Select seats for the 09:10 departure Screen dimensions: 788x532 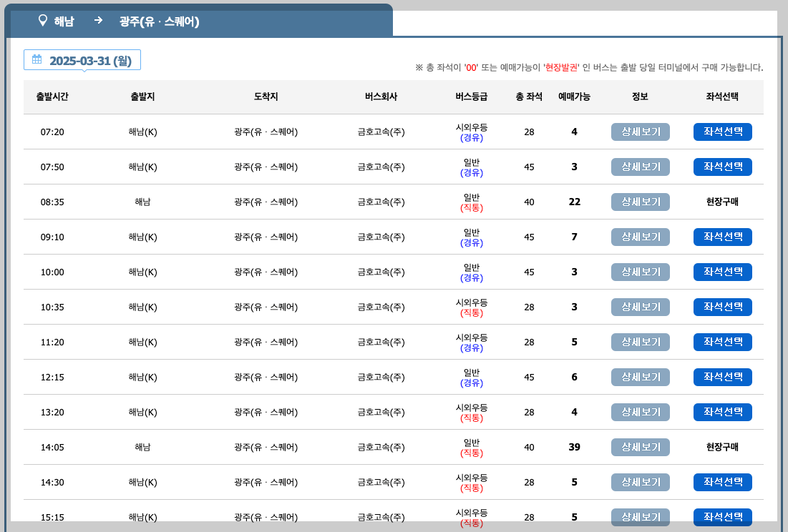click(x=722, y=237)
